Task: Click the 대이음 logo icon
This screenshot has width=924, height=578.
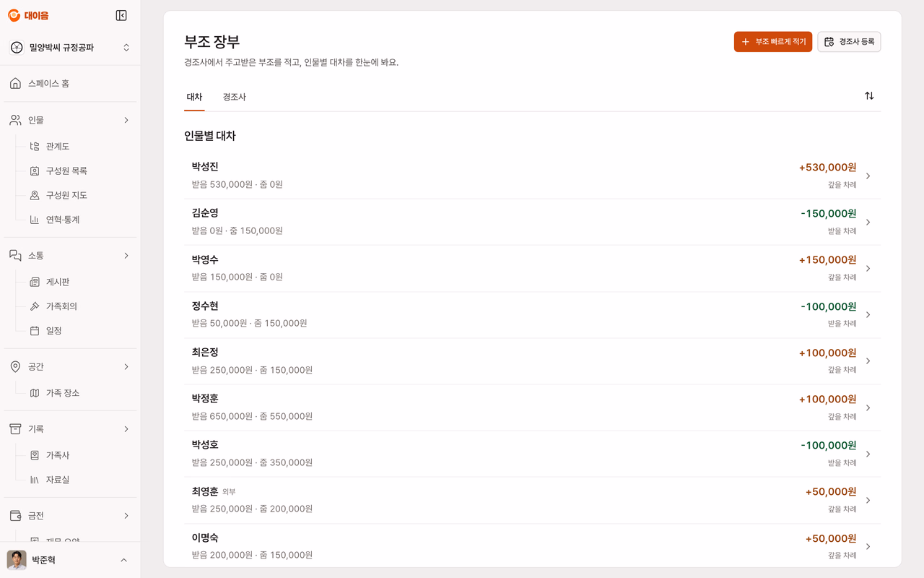Action: [x=14, y=15]
